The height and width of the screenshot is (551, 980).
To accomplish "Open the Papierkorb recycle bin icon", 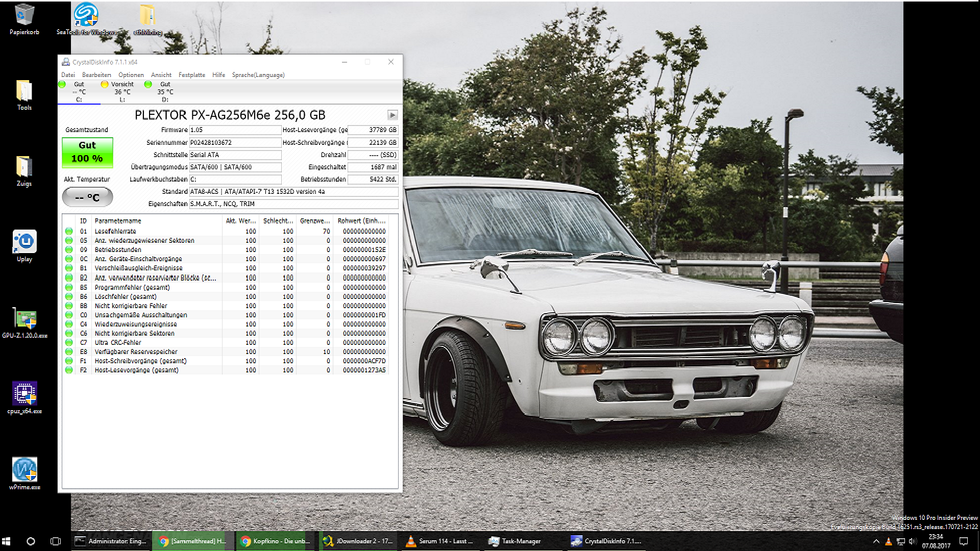I will (x=24, y=15).
